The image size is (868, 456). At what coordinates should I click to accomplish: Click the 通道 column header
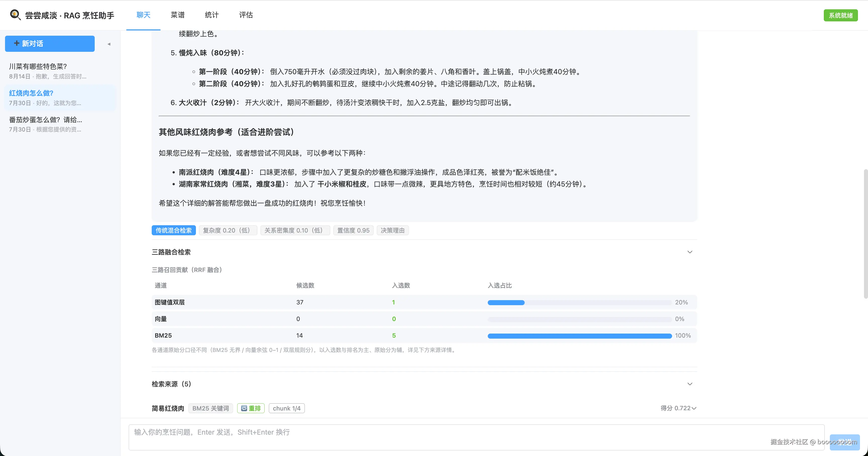(x=161, y=285)
